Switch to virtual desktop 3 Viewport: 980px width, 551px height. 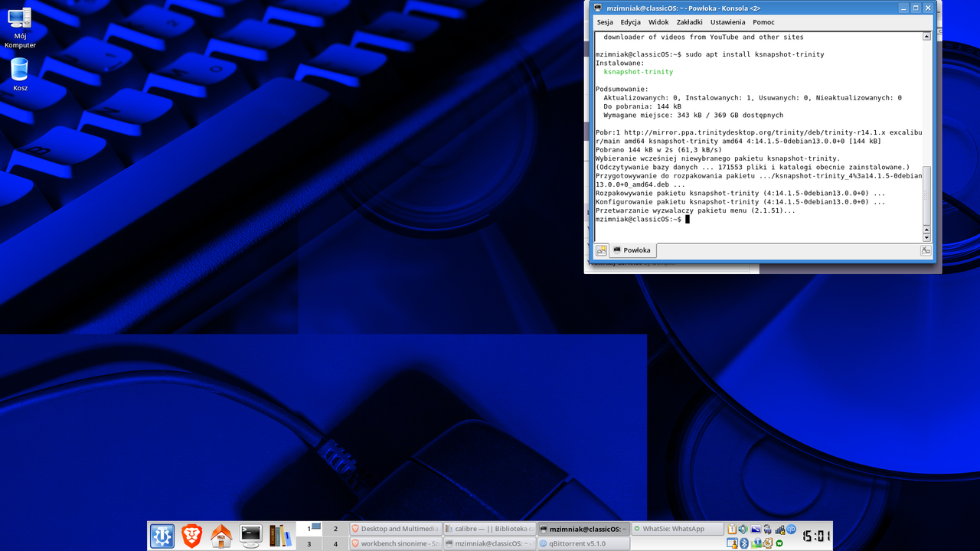309,544
